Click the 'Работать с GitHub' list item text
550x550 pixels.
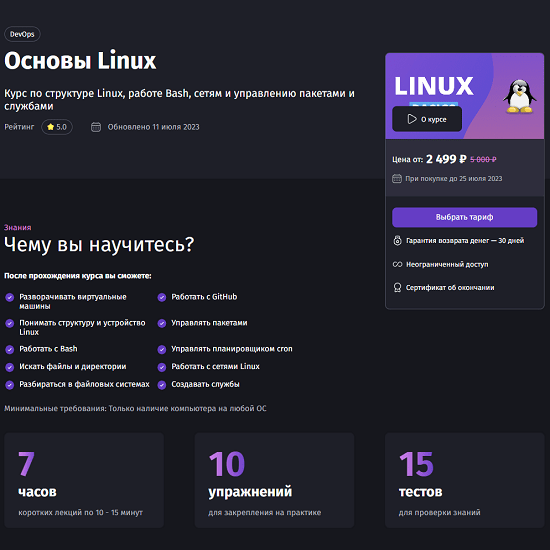point(204,297)
